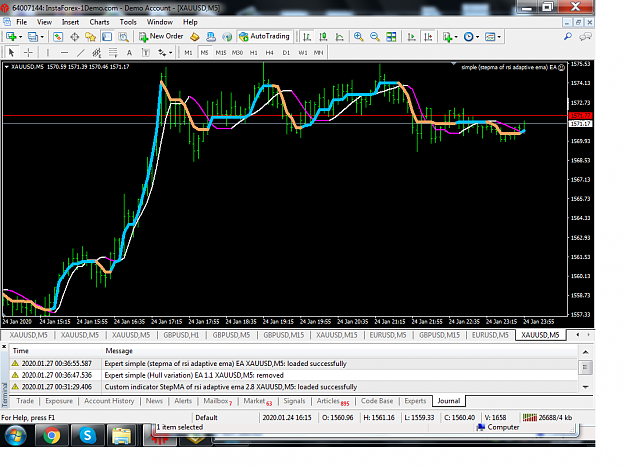Open the search magnifier icon

568,37
